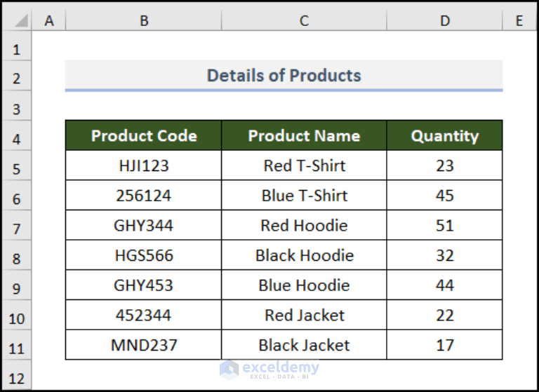Select row 7 header
Viewport: 539px width, 392px height.
(17, 225)
